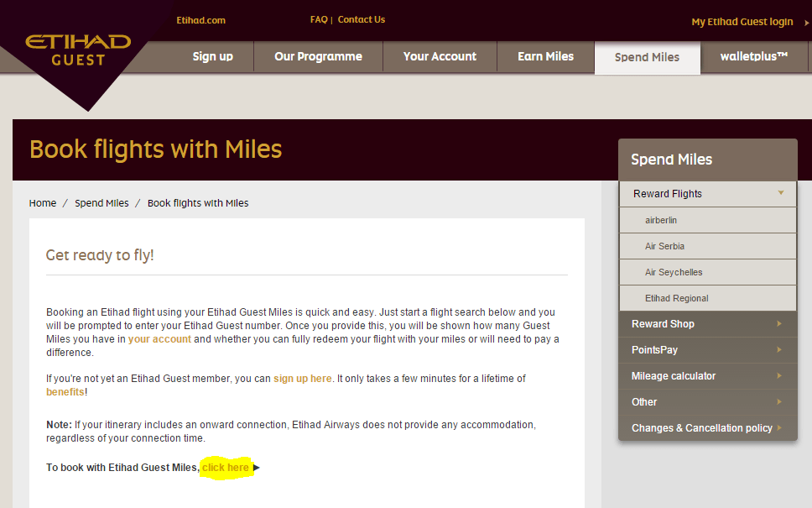Select airberlin in the sidebar
The height and width of the screenshot is (508, 812).
[x=708, y=220]
